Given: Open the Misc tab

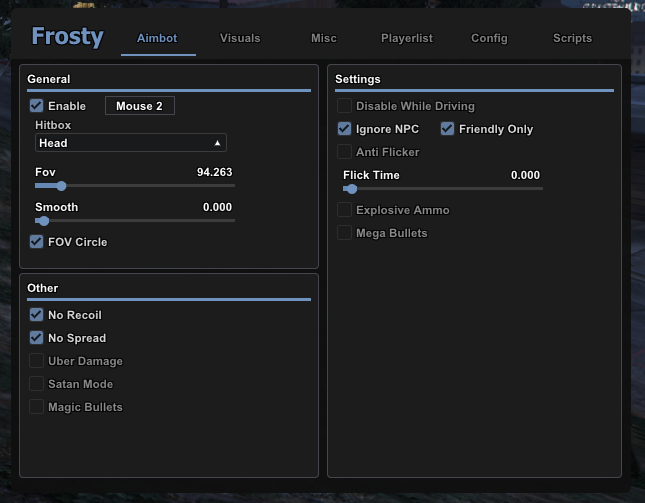Looking at the screenshot, I should pyautogui.click(x=324, y=38).
